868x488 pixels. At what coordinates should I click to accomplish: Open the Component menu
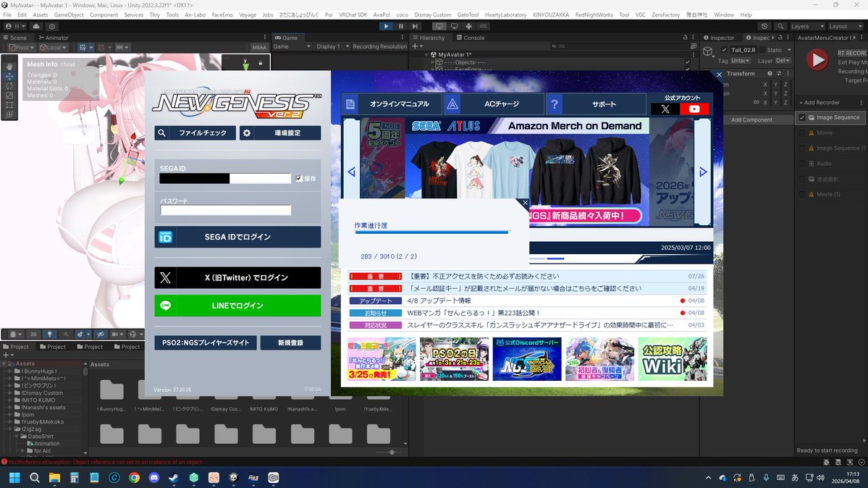click(104, 15)
